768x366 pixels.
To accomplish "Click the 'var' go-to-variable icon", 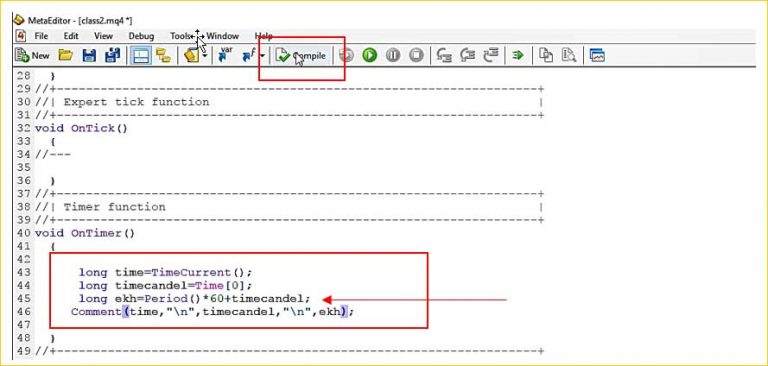I will [x=225, y=55].
